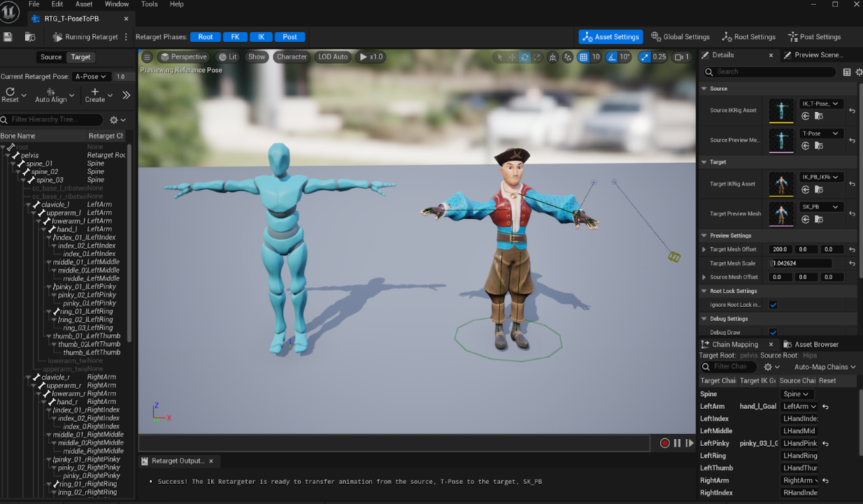
Task: Click the Browse to asset icon
Action: pos(30,37)
